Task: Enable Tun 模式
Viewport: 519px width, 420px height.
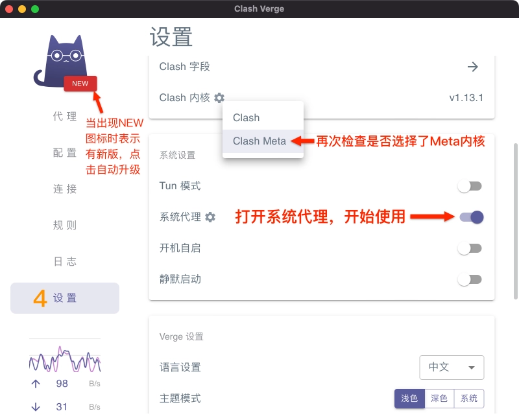Action: click(x=469, y=186)
